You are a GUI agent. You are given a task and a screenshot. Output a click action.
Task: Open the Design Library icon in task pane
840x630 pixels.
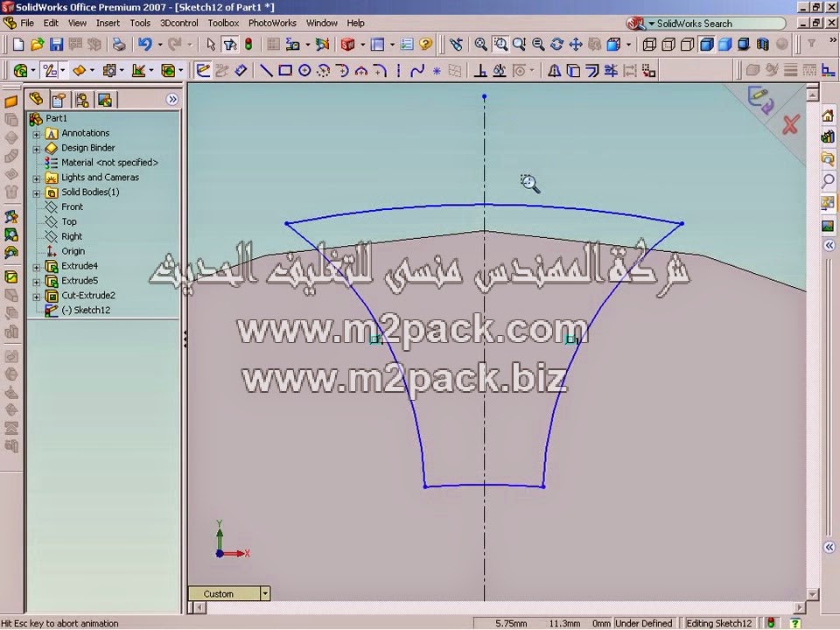point(828,137)
